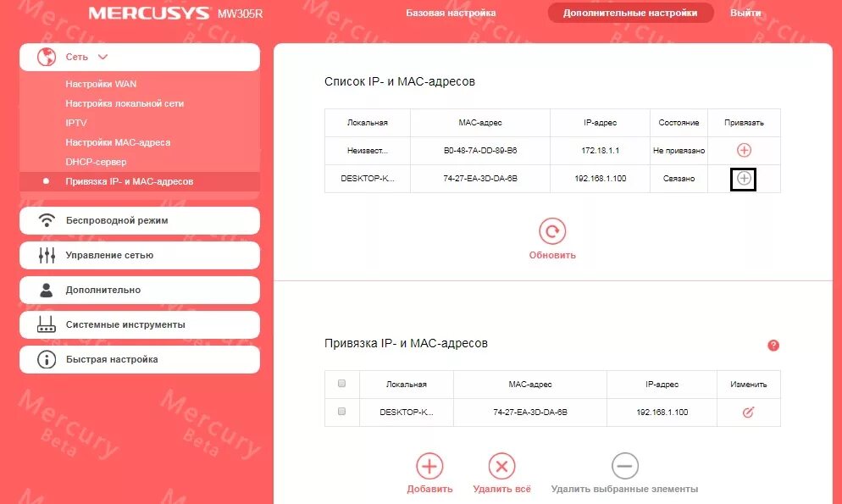
Task: Click the Неизвест... local name cell
Action: click(x=368, y=150)
